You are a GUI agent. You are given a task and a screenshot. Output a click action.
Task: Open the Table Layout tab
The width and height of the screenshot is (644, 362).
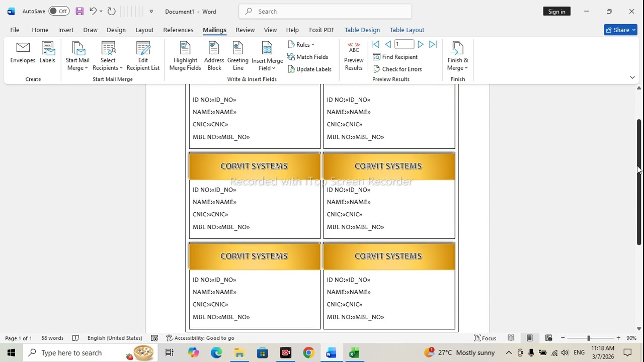407,30
